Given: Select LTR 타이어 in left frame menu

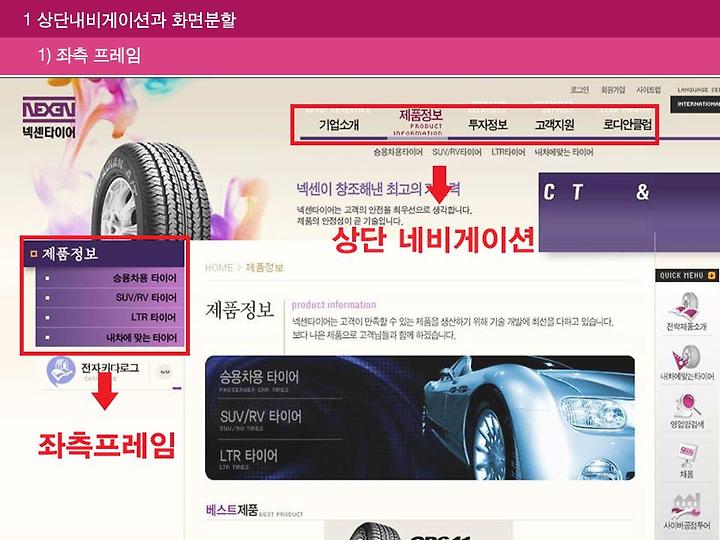Looking at the screenshot, I should (110, 317).
